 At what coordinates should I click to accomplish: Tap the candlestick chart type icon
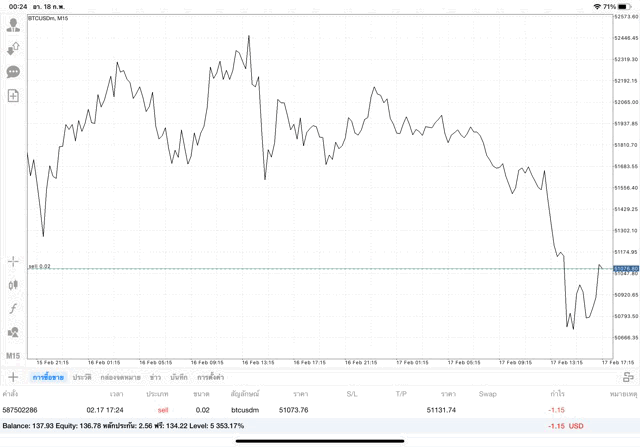click(13, 285)
